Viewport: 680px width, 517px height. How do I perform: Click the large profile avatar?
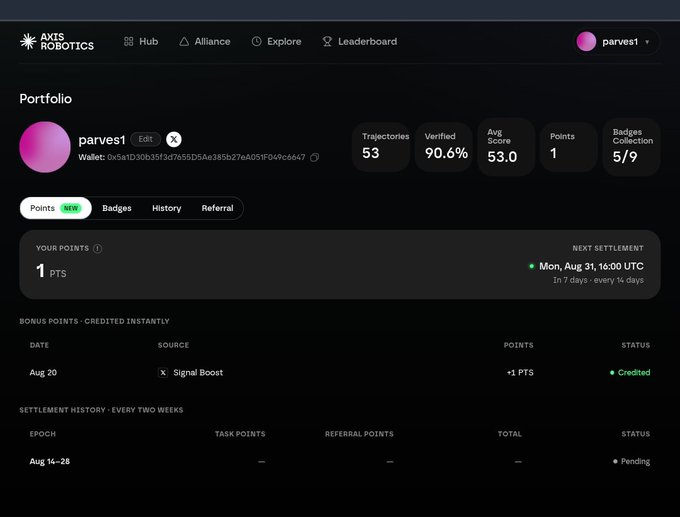45,147
